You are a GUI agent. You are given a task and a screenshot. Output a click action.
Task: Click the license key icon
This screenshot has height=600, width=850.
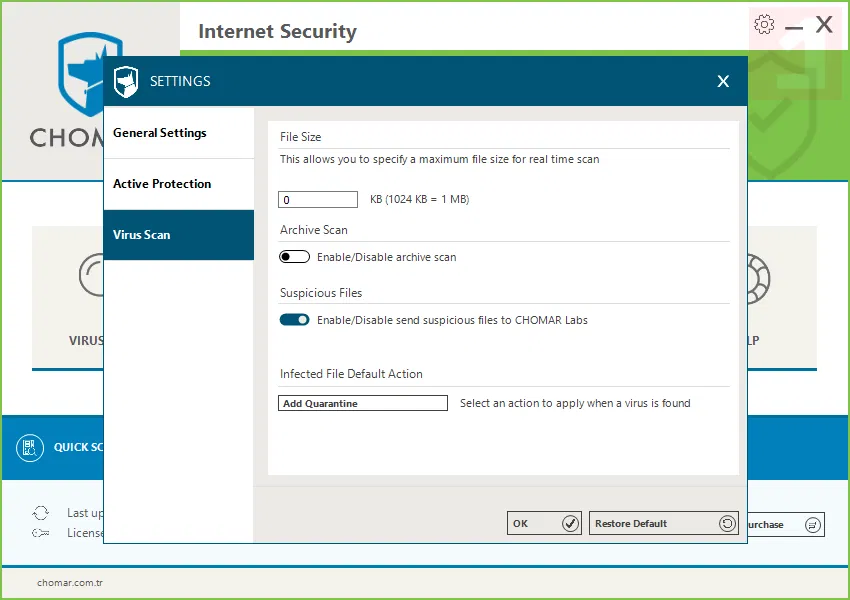(x=40, y=533)
